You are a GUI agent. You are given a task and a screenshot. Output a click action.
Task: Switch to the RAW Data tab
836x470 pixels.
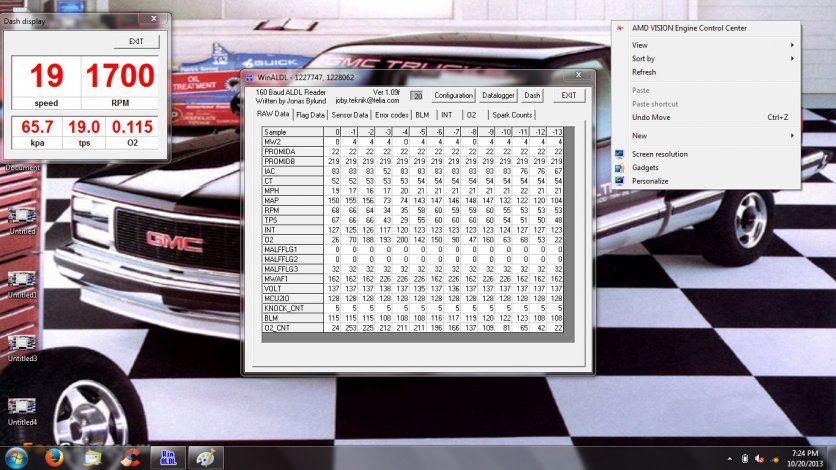pyautogui.click(x=273, y=114)
